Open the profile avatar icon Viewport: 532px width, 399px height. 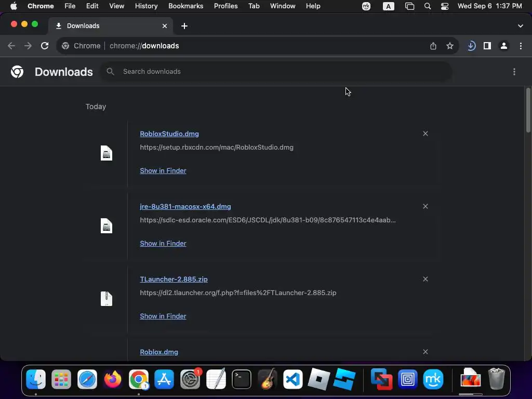tap(504, 46)
